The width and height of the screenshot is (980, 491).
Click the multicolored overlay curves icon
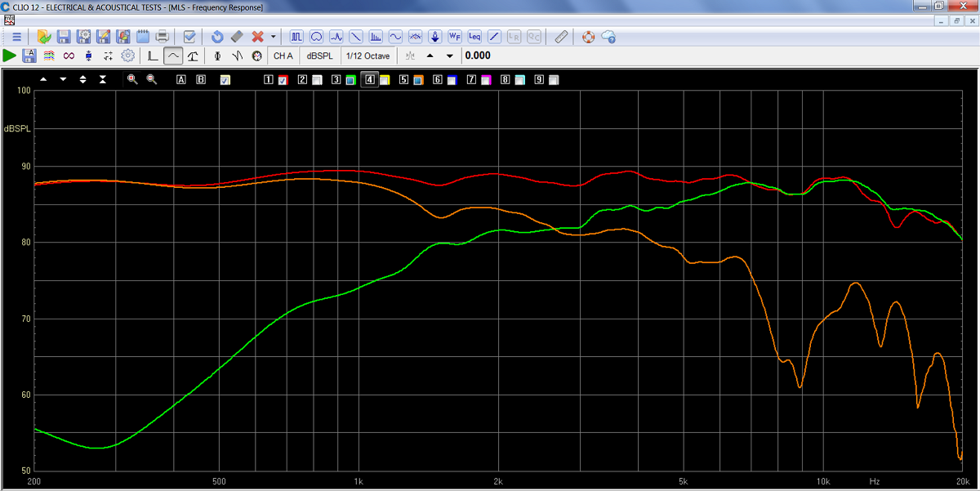pyautogui.click(x=49, y=56)
